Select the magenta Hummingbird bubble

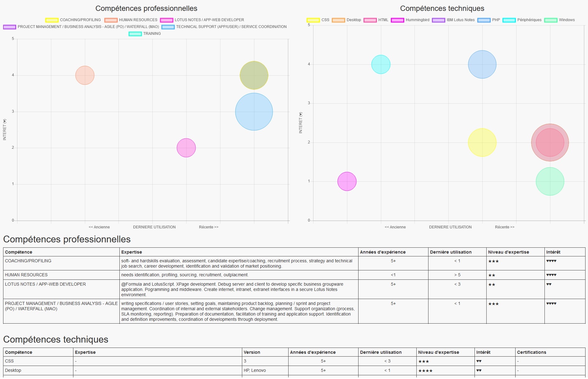pyautogui.click(x=347, y=181)
